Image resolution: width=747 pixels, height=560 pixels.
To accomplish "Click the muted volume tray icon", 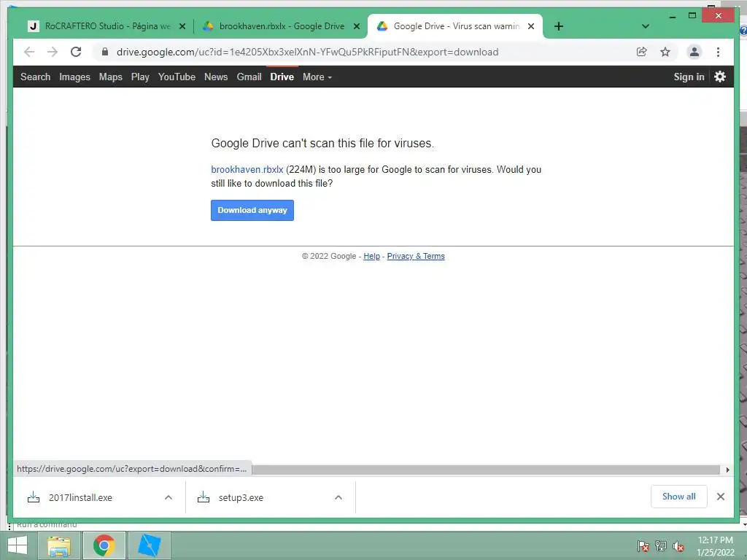I will [x=678, y=546].
